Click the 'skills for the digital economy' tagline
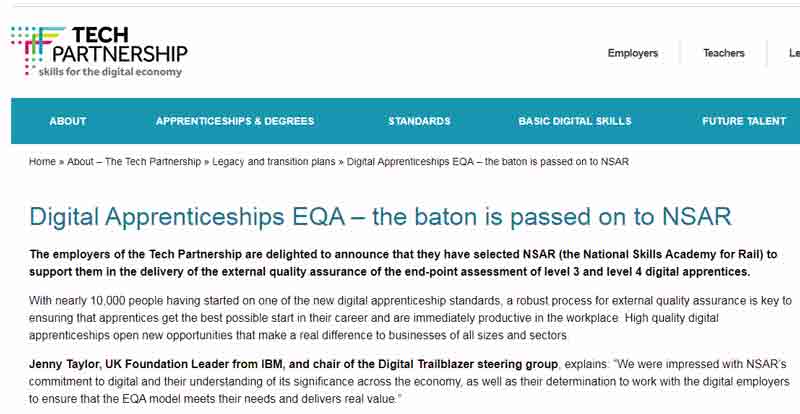This screenshot has width=800, height=414. 110,72
